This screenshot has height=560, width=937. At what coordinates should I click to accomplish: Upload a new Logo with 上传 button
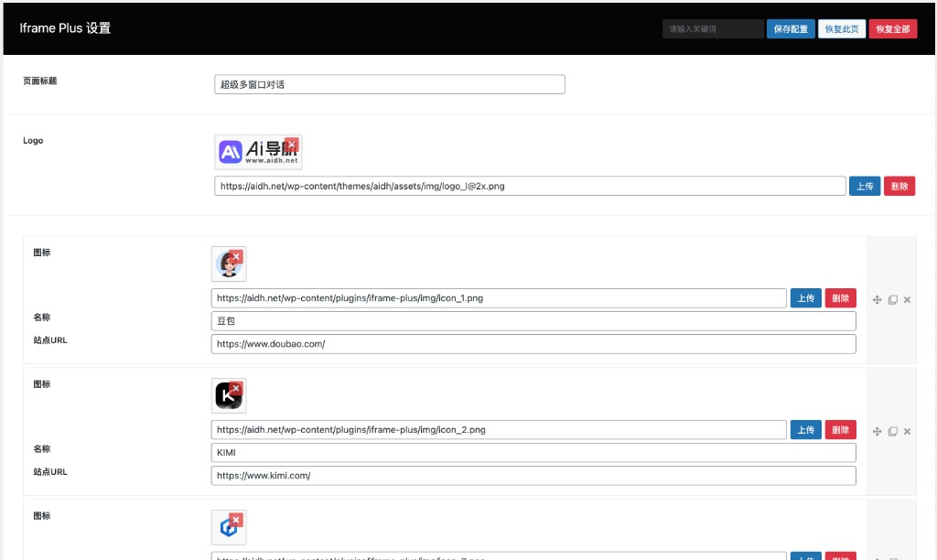pyautogui.click(x=864, y=186)
